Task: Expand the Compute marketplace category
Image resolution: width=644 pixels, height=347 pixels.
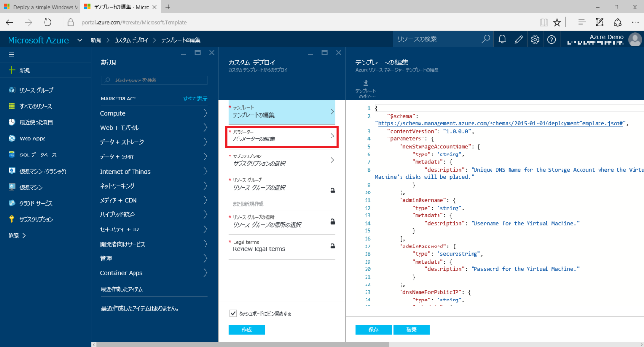Action: [x=154, y=113]
